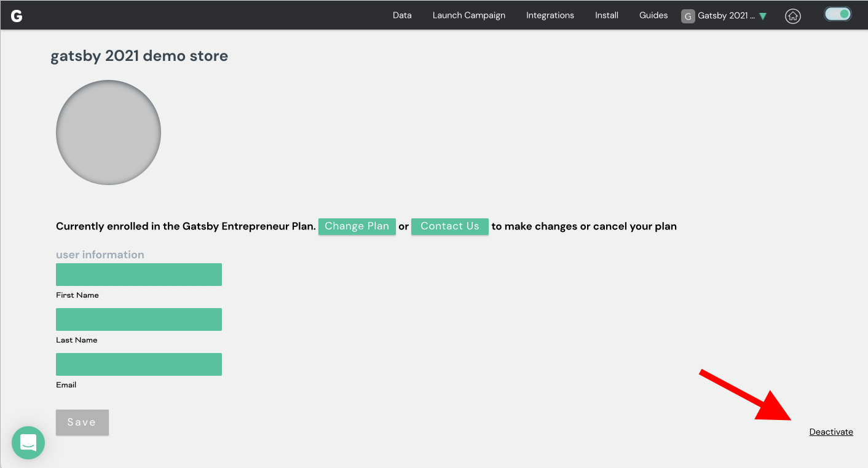
Task: Expand the Gatsby 2021 account dropdown arrow
Action: (763, 17)
